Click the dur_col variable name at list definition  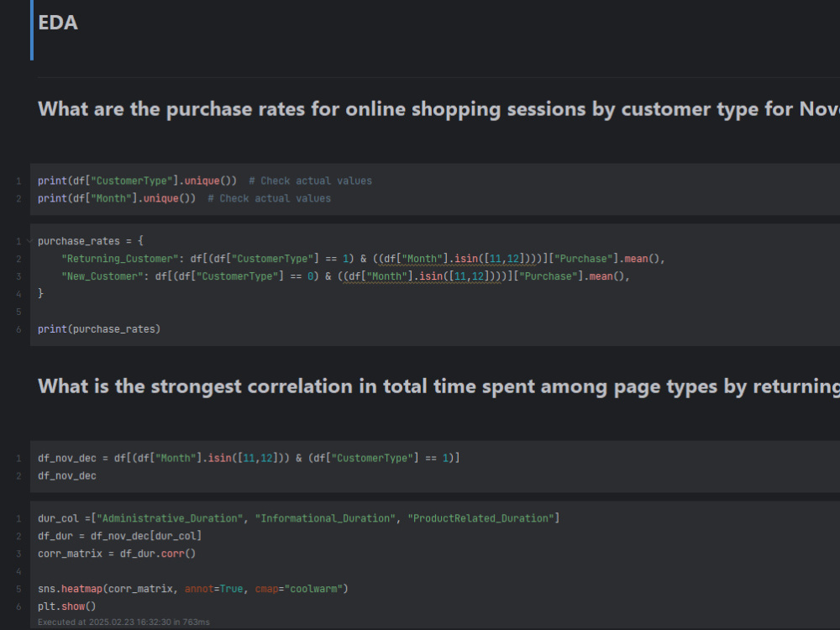(x=59, y=518)
